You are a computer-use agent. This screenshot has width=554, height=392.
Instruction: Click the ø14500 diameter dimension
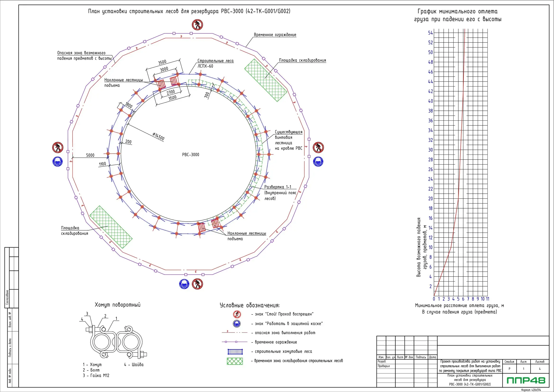pos(158,136)
